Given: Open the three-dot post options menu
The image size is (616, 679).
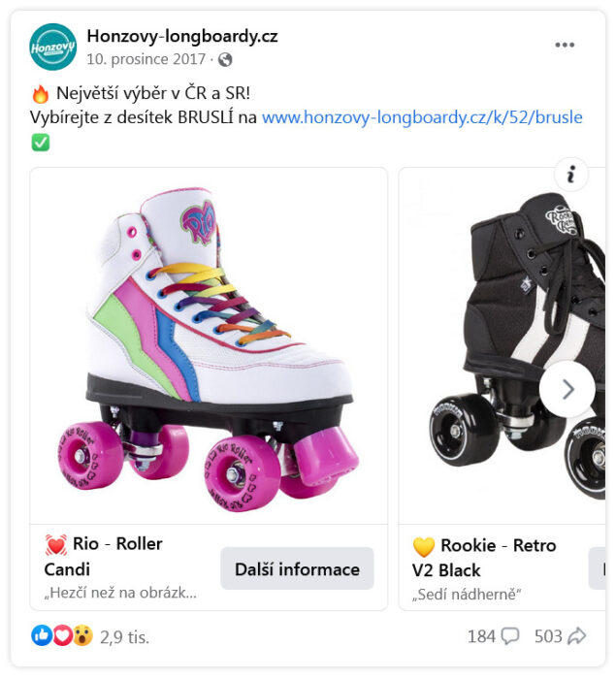Looking at the screenshot, I should pos(565,45).
